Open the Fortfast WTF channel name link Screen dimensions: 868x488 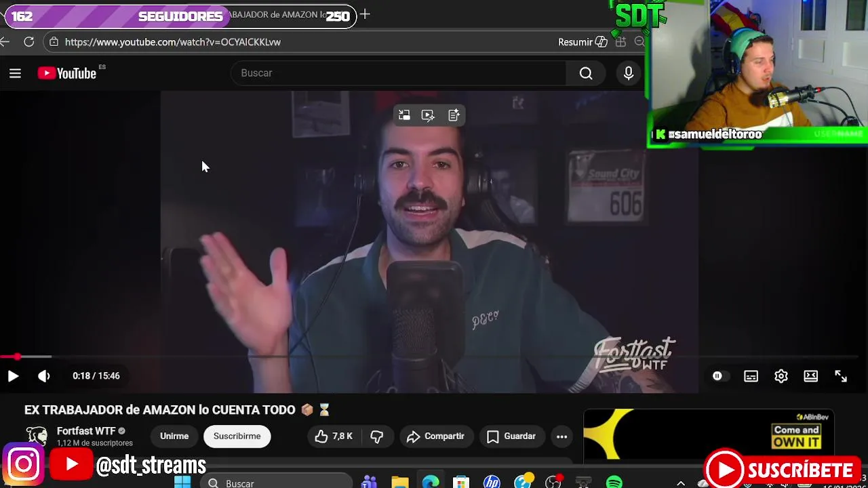(86, 431)
